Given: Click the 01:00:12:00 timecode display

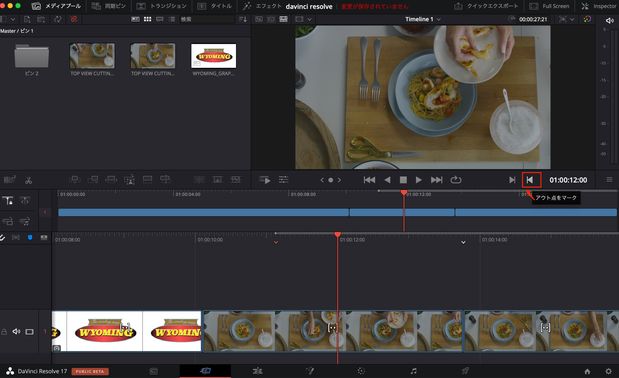Looking at the screenshot, I should (x=568, y=180).
